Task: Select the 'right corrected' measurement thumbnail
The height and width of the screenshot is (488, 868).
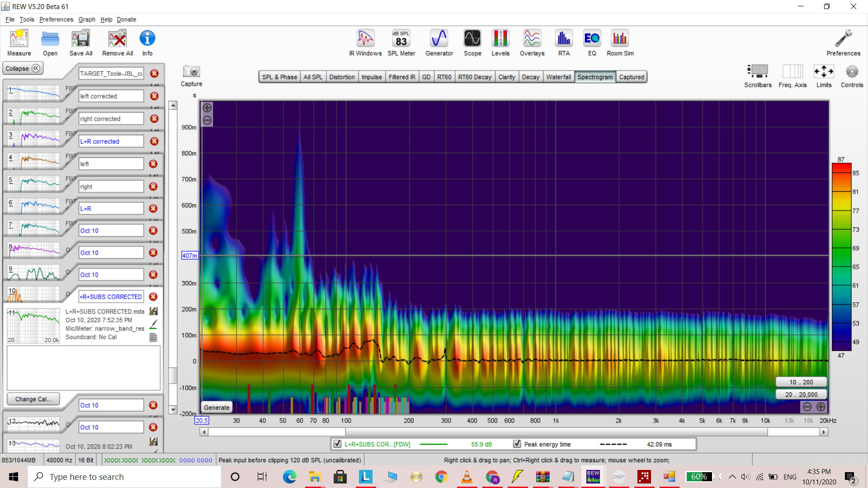Action: click(33, 117)
